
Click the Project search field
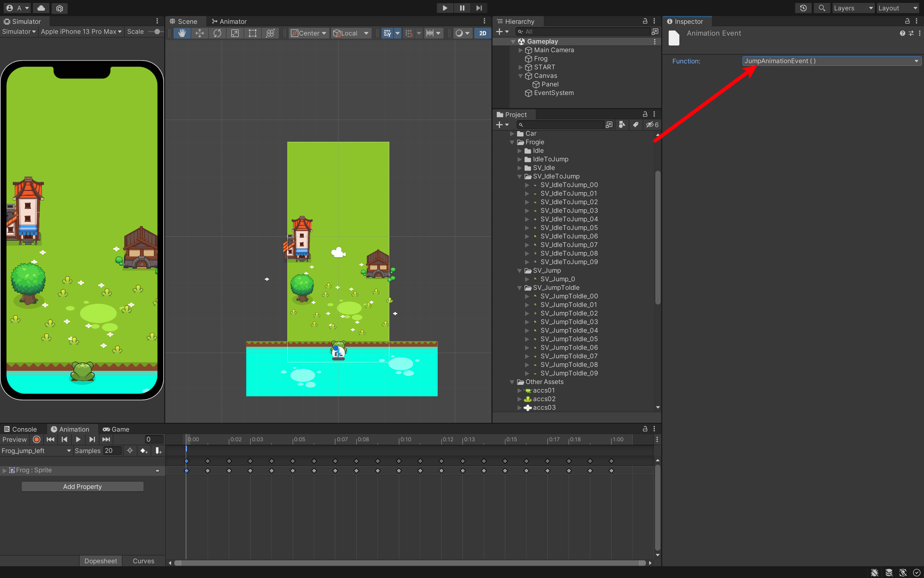(x=560, y=125)
